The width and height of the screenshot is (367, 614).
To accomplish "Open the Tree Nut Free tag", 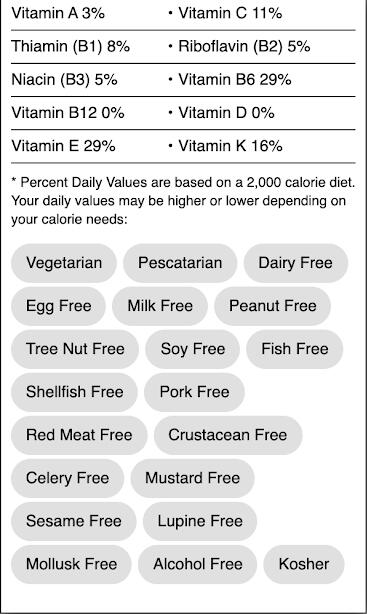I will pyautogui.click(x=75, y=349).
